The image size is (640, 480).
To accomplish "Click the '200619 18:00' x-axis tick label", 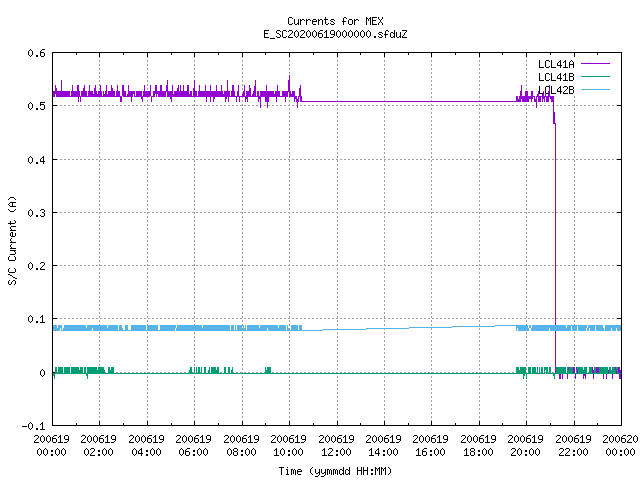I will (478, 446).
